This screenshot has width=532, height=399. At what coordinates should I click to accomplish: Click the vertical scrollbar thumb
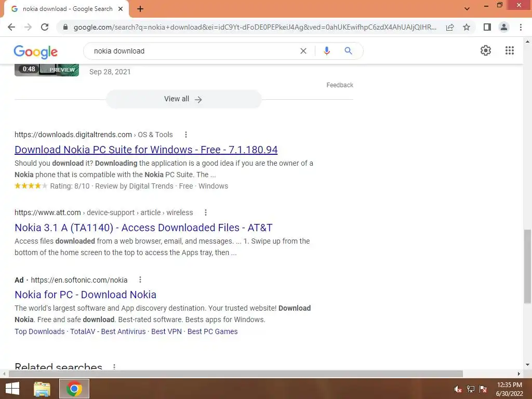(527, 267)
